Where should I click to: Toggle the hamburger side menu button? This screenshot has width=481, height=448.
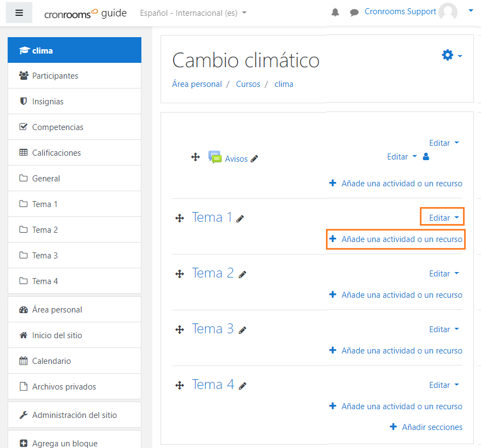click(19, 13)
